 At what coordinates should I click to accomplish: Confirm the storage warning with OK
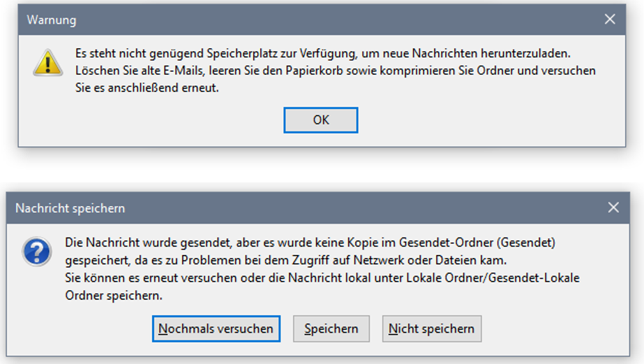[x=320, y=120]
